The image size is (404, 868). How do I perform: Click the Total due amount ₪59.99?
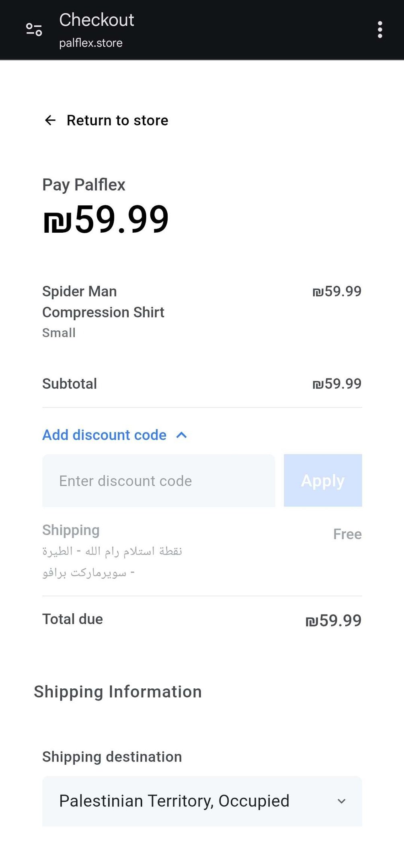tap(333, 620)
